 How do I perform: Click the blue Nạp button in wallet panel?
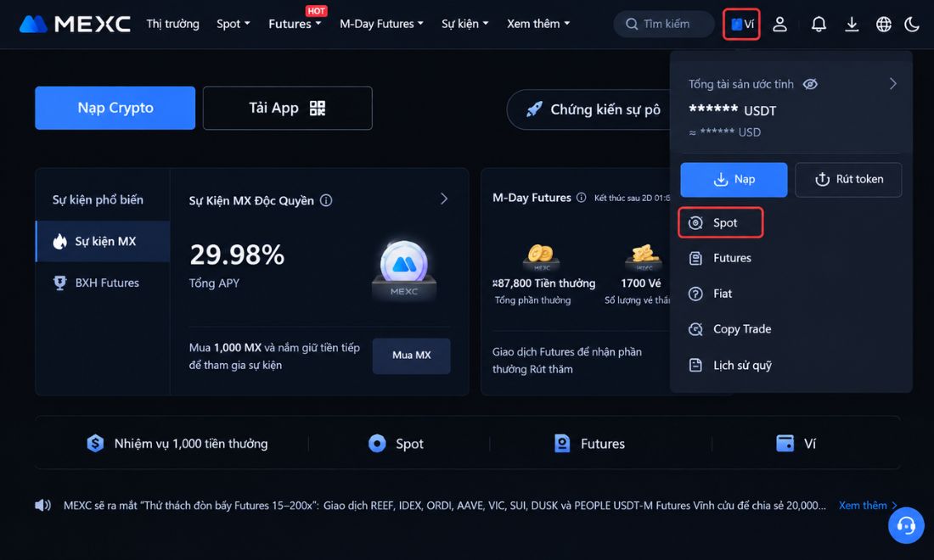[x=734, y=179]
